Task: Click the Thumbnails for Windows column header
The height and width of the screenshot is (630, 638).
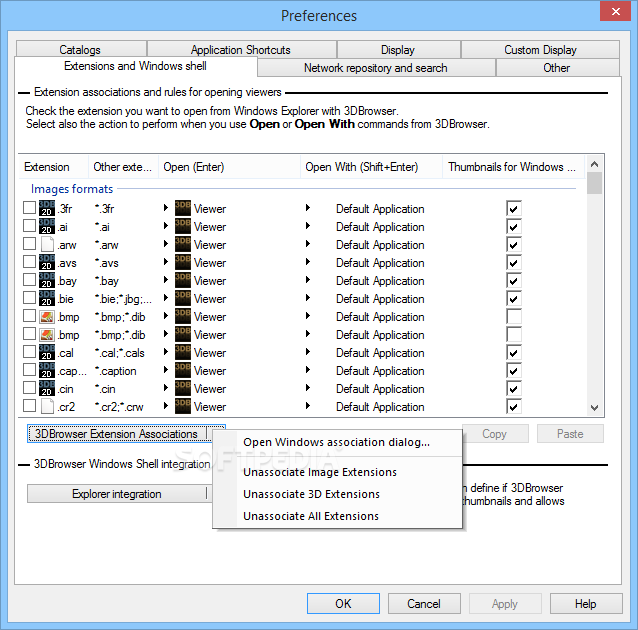Action: (x=513, y=167)
